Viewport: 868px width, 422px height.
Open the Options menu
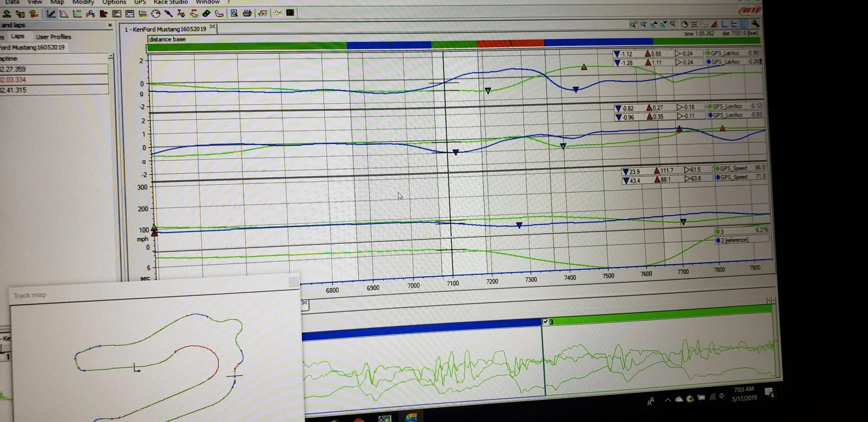(x=114, y=2)
